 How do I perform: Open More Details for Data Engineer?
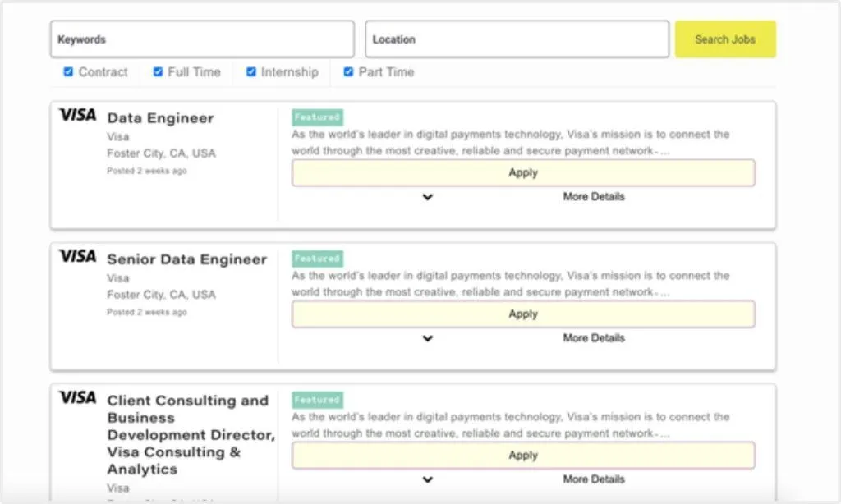(x=594, y=197)
